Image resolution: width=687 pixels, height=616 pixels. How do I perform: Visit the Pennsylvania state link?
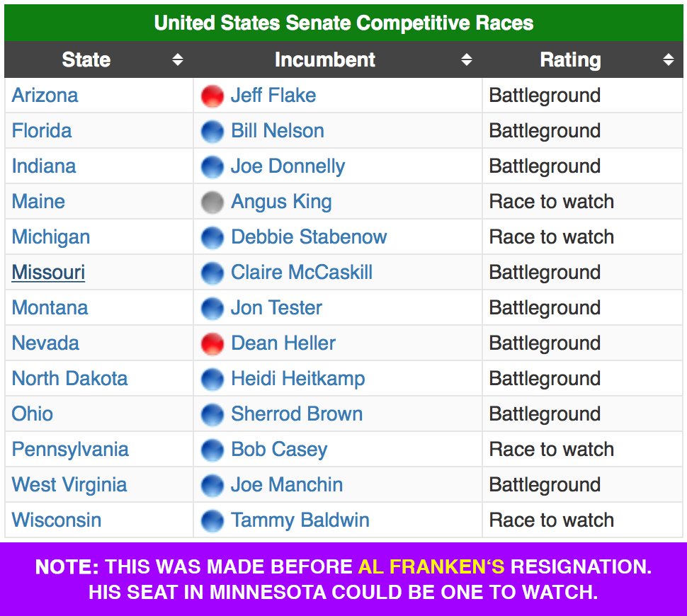click(70, 450)
